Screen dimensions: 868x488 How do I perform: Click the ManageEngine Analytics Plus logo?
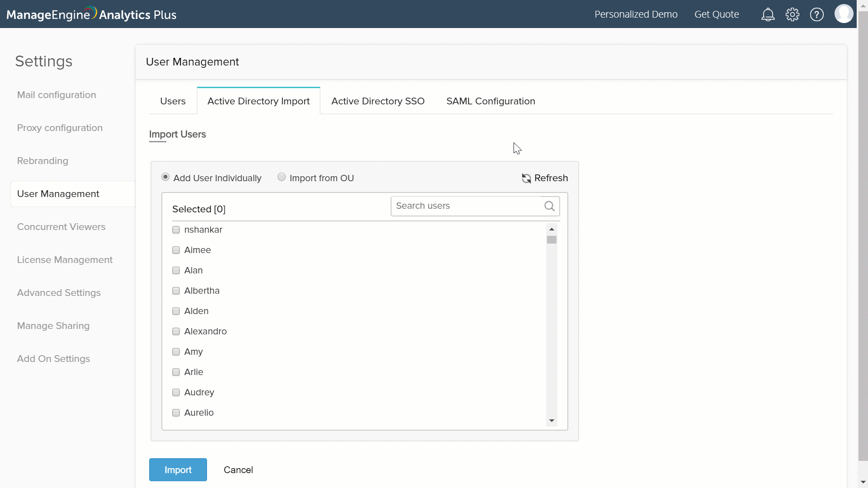point(90,14)
